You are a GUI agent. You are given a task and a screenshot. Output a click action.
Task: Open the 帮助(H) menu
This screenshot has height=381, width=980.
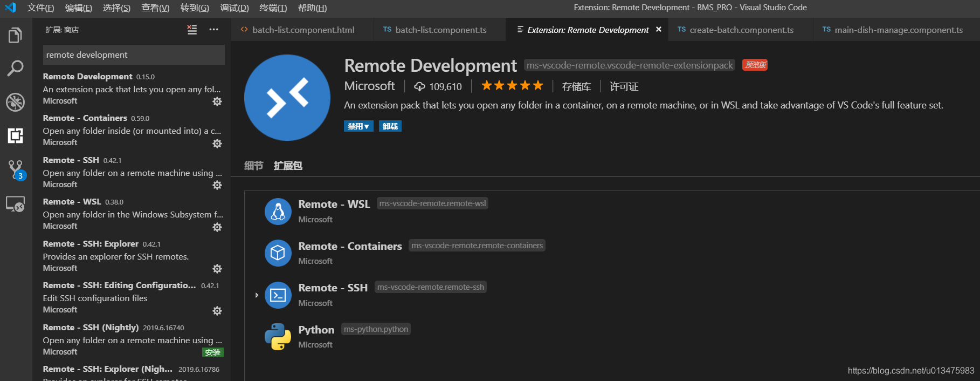click(312, 8)
